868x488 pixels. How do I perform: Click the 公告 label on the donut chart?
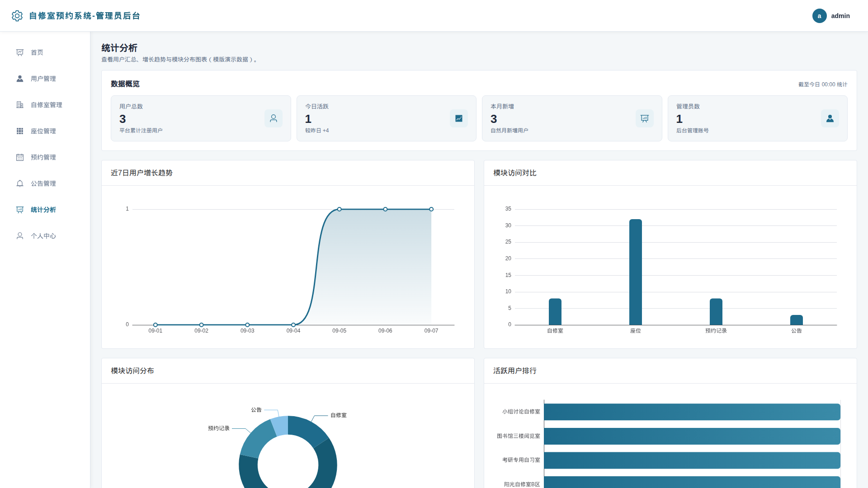[256, 410]
